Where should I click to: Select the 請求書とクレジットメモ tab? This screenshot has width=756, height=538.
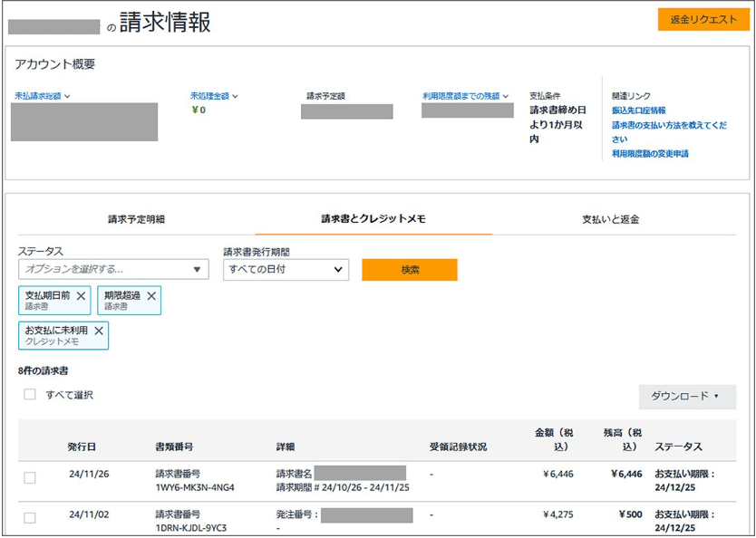click(x=373, y=219)
